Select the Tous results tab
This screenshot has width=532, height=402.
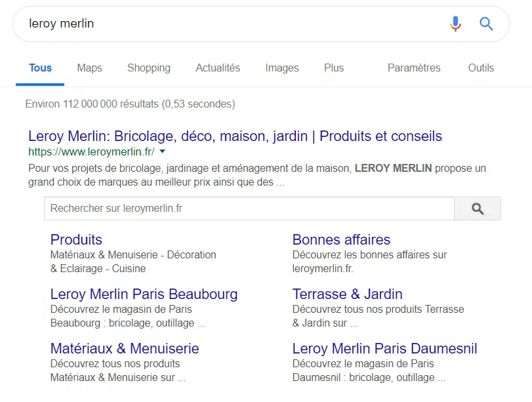pos(40,68)
